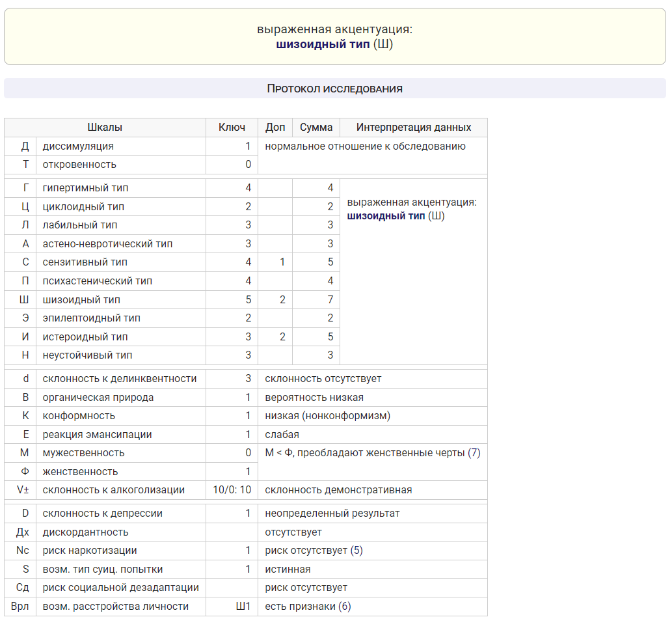Click 'низкая (нонконформизм)' interpretation cell
The width and height of the screenshot is (672, 630).
point(327,416)
